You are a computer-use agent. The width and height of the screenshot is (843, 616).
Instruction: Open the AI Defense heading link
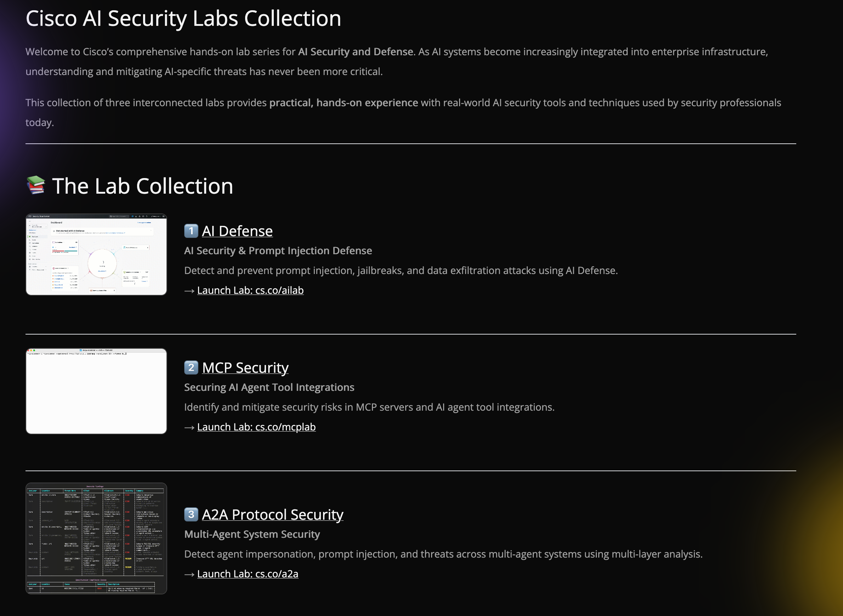237,231
